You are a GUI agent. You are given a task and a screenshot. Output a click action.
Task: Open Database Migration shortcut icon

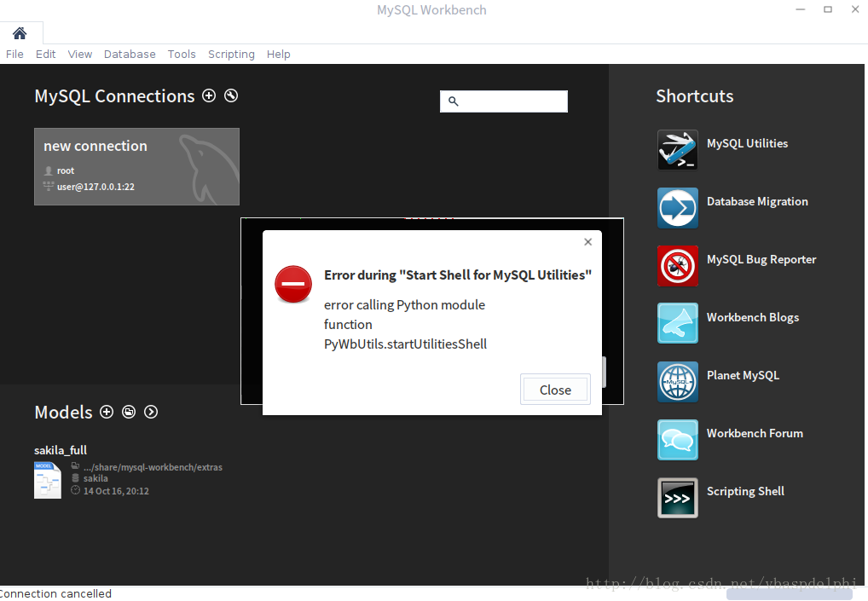click(x=678, y=208)
